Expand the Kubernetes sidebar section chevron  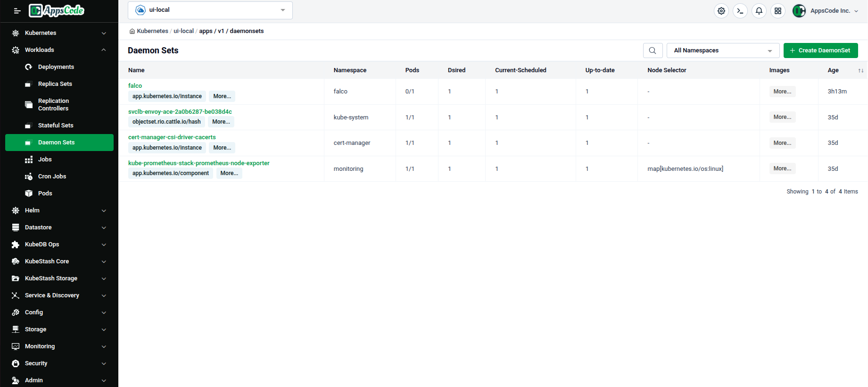click(104, 33)
